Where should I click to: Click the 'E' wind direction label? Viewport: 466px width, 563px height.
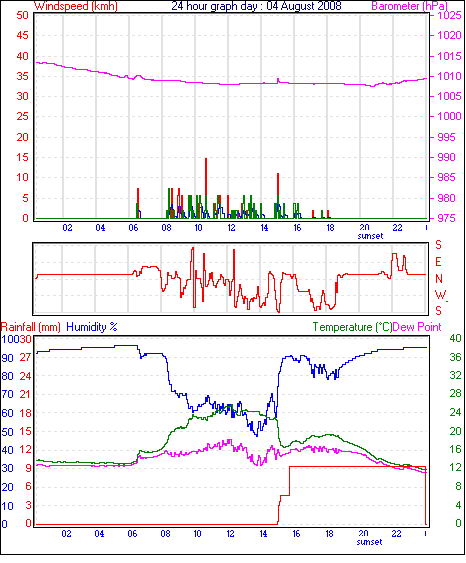coord(438,262)
